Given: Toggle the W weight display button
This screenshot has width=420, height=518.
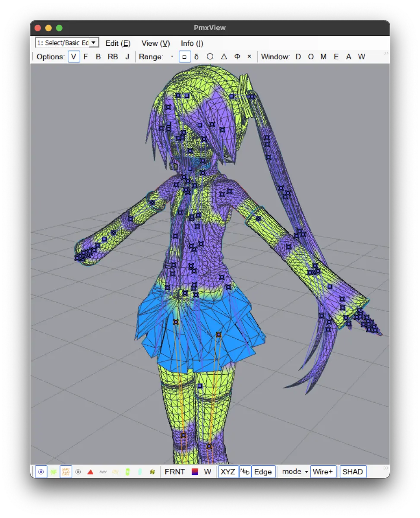Looking at the screenshot, I should (x=208, y=472).
